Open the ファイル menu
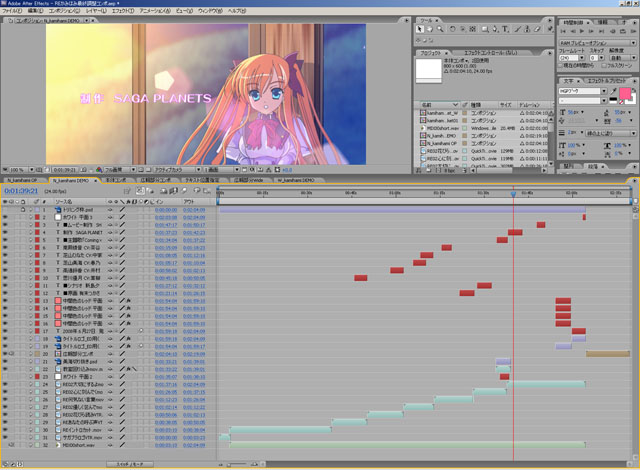The image size is (640, 470). click(x=12, y=11)
